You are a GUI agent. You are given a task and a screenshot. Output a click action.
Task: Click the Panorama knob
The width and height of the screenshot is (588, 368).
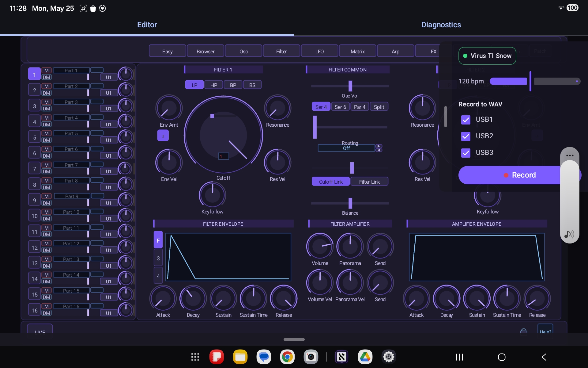350,246
